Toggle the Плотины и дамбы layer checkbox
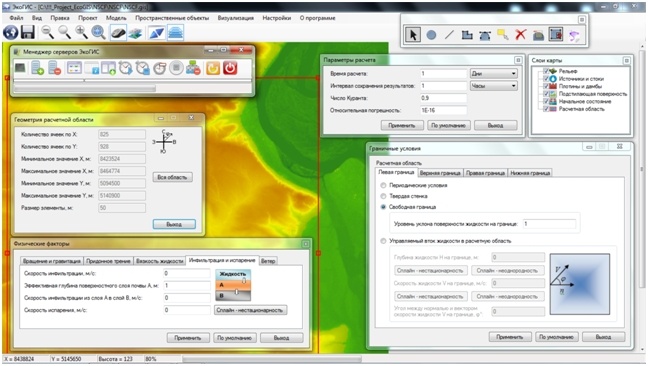 pos(546,86)
